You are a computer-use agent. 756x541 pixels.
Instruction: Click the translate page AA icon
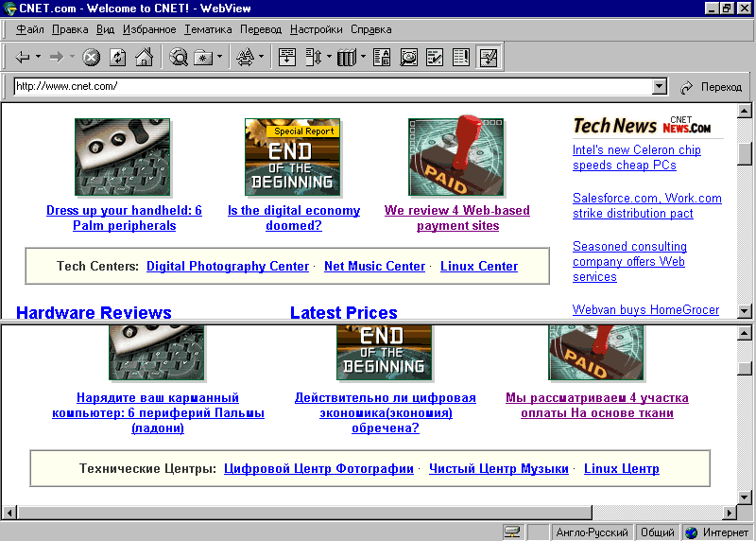[246, 58]
